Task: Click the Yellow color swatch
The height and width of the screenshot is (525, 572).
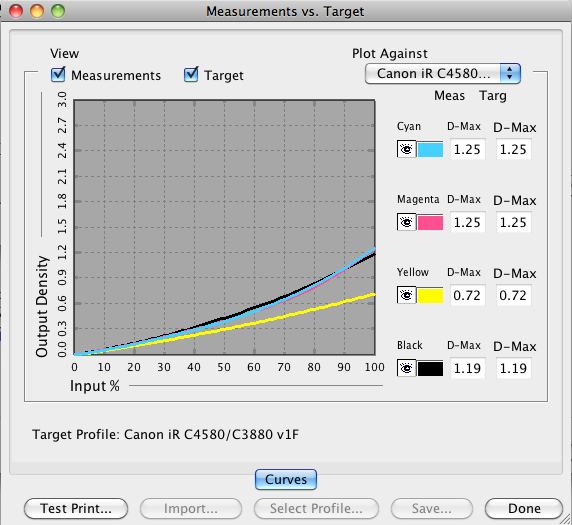Action: coord(430,296)
